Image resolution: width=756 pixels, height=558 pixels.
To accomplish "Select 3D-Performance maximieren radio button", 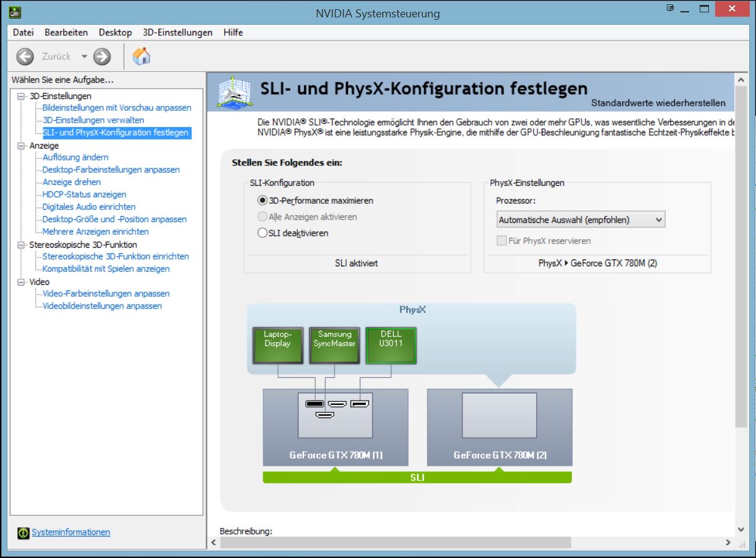I will pyautogui.click(x=263, y=201).
